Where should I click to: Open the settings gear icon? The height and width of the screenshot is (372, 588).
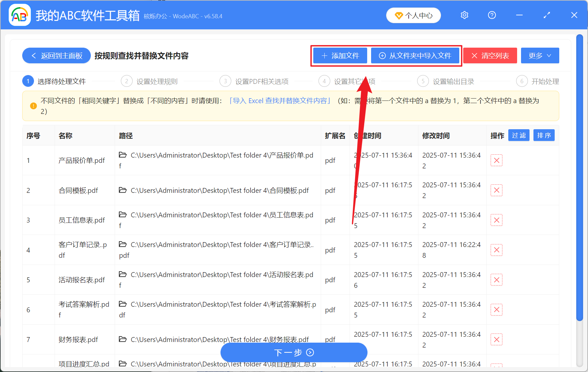tap(464, 15)
